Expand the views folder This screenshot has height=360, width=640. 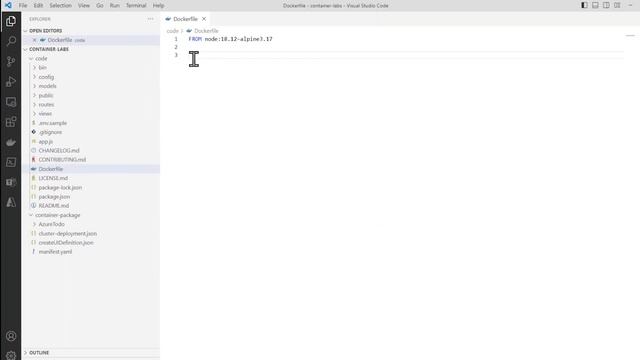[34, 113]
